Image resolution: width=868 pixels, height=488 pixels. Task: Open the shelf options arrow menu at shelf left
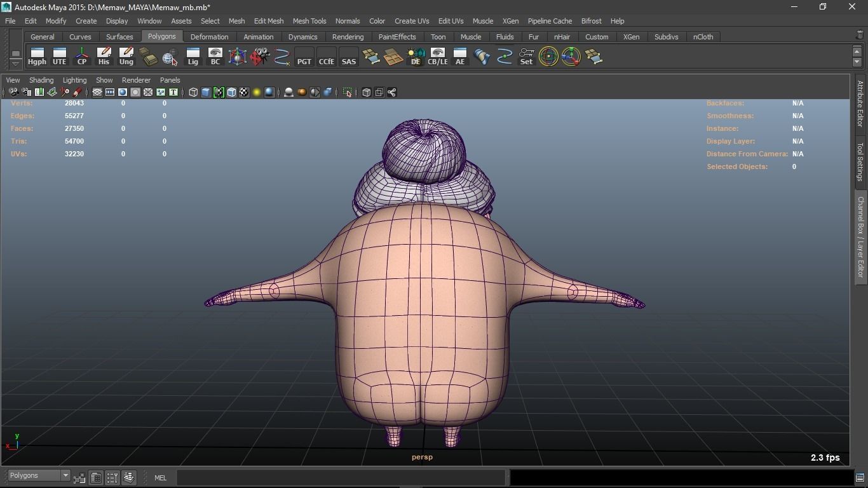[x=16, y=63]
